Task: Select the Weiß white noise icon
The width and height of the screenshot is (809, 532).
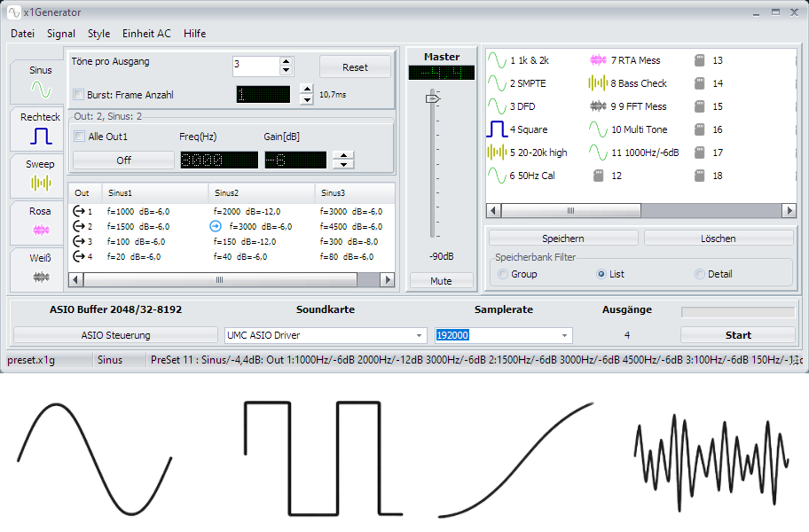Action: tap(41, 277)
